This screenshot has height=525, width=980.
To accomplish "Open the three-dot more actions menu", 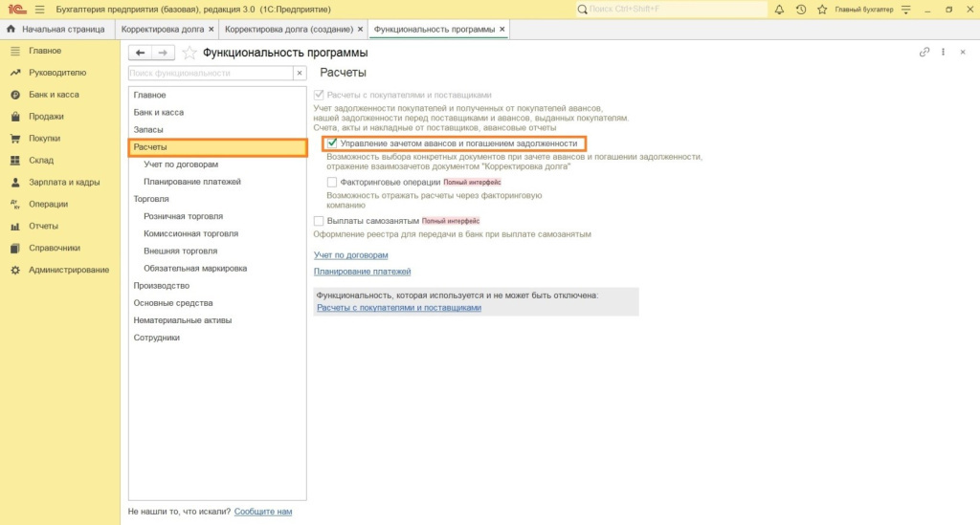I will click(944, 53).
